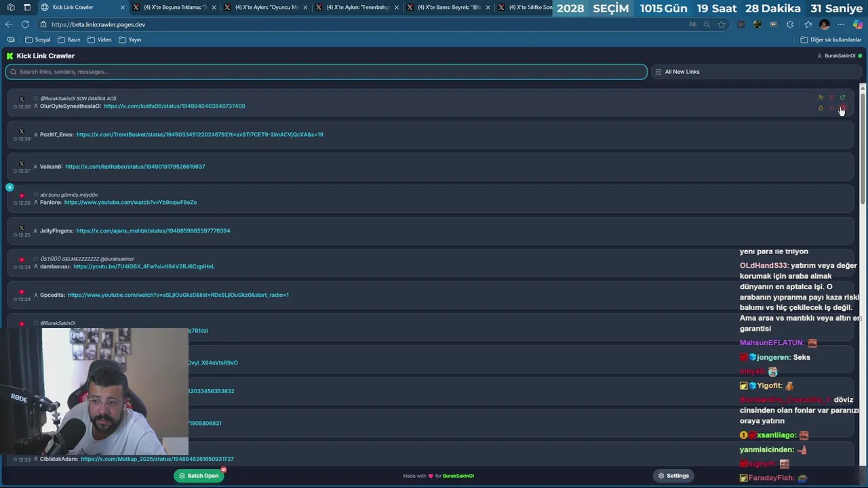Click the X platform icon in JellyFingers row
The image size is (868, 488).
point(22,228)
